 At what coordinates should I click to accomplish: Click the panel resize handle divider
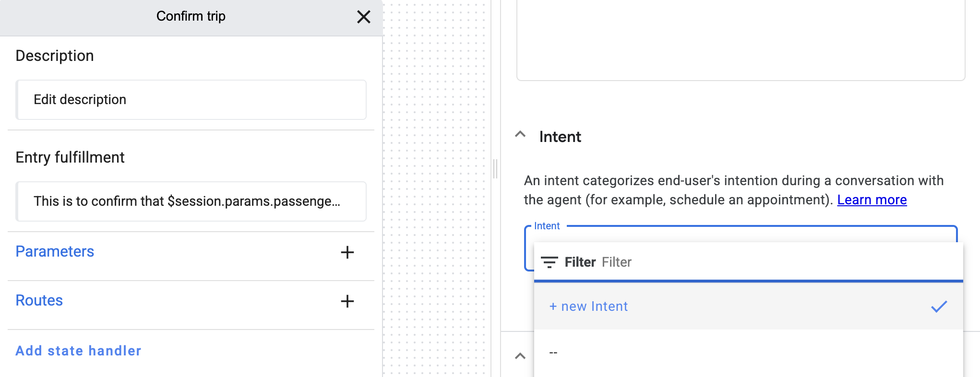coord(495,169)
